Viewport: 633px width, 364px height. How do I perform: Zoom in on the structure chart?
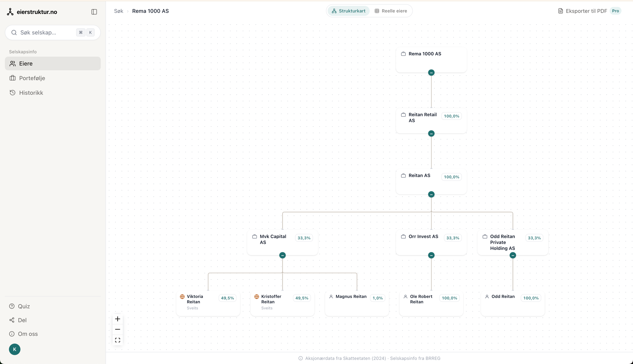(x=117, y=319)
